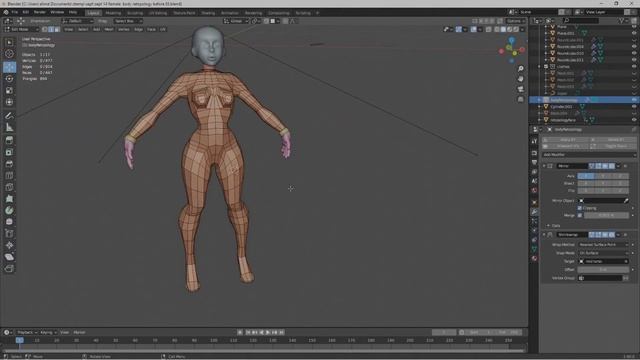Open the Mesh menu in viewport header
The image size is (640, 360).
click(109, 29)
